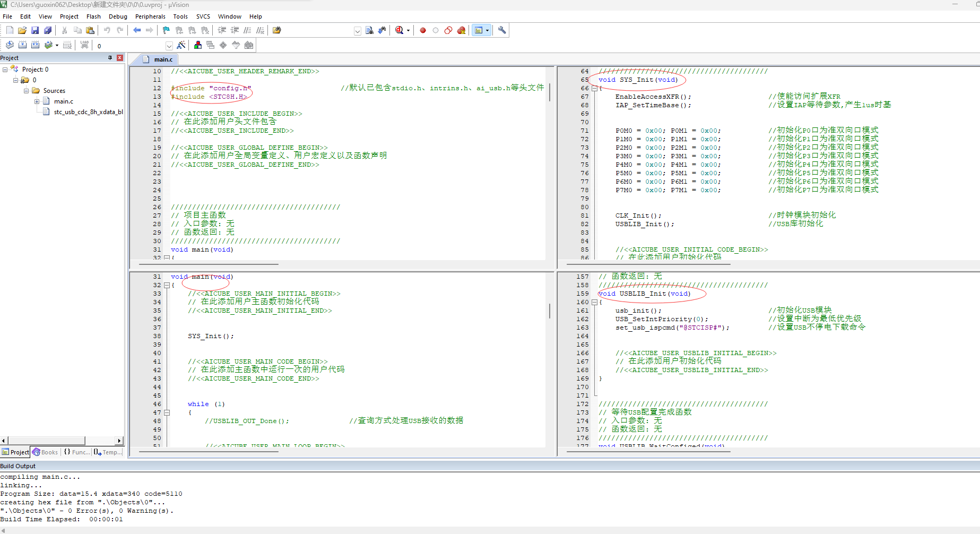
Task: Click the Undo arrow icon
Action: click(x=107, y=30)
